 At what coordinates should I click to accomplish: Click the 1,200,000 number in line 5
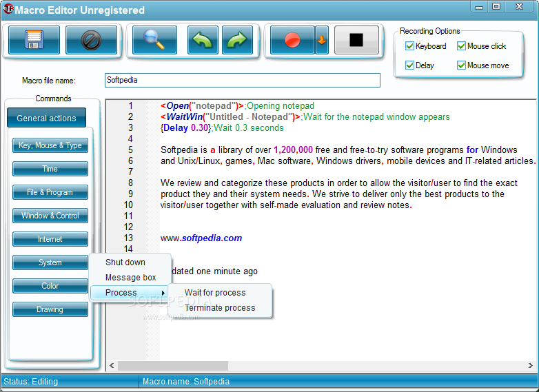(293, 149)
